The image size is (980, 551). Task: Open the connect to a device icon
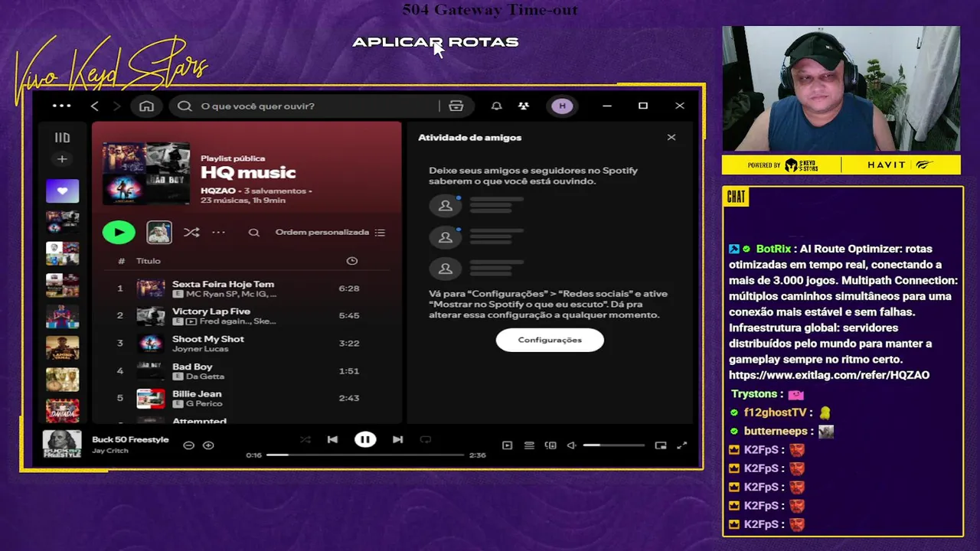(x=550, y=445)
